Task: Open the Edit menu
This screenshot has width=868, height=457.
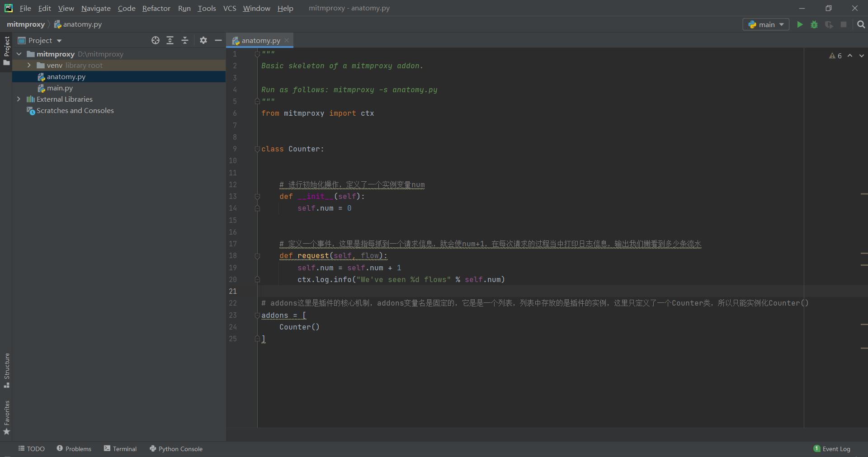Action: coord(44,8)
